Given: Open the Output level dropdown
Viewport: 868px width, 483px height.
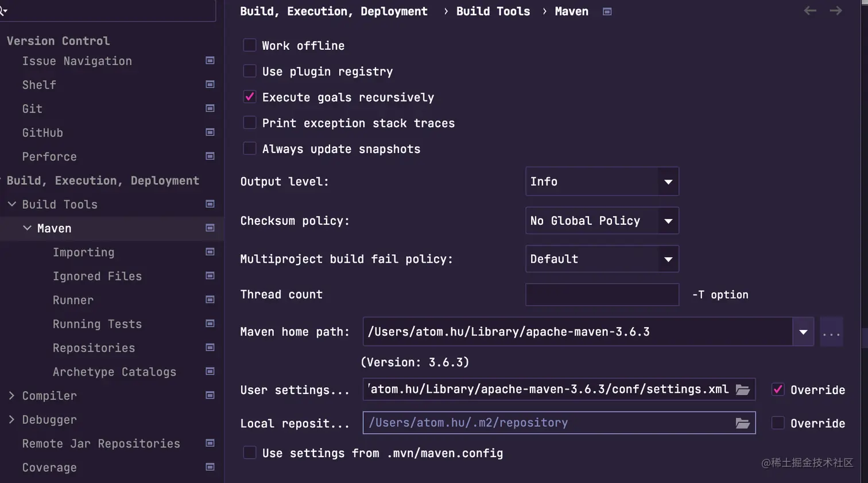Looking at the screenshot, I should tap(602, 182).
